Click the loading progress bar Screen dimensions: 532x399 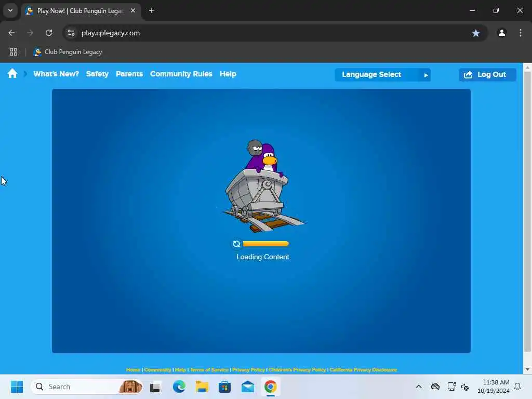pyautogui.click(x=265, y=244)
